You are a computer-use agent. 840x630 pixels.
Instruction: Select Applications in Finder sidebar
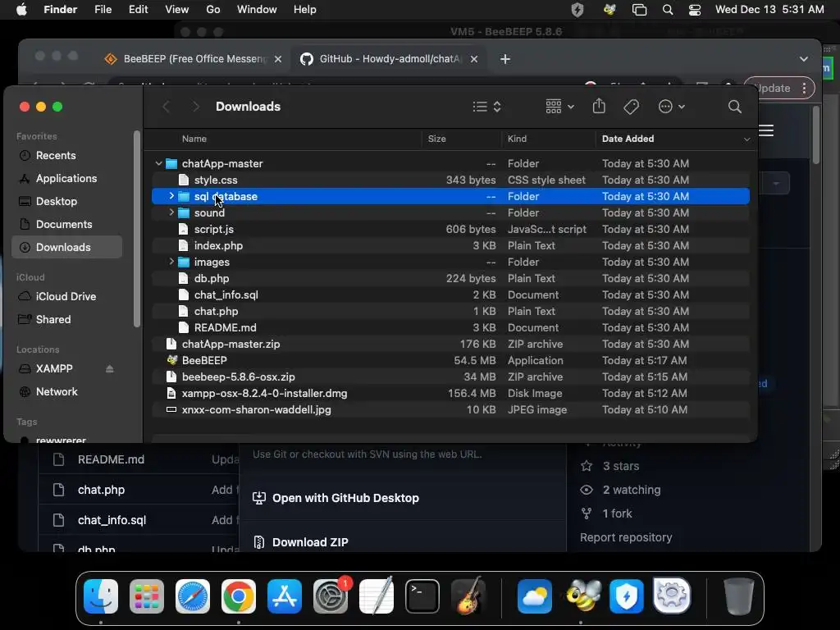click(x=66, y=178)
